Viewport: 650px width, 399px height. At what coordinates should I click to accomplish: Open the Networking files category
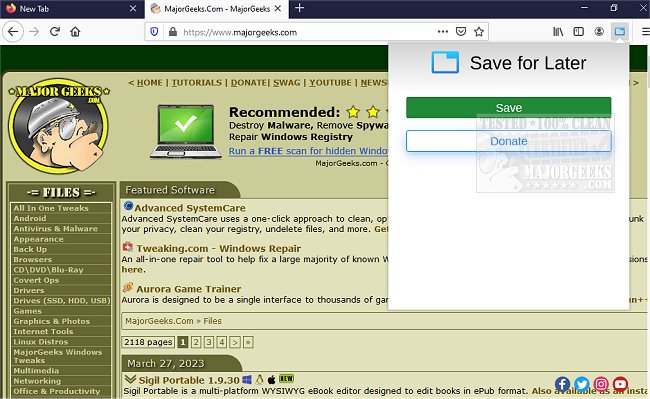pyautogui.click(x=37, y=381)
